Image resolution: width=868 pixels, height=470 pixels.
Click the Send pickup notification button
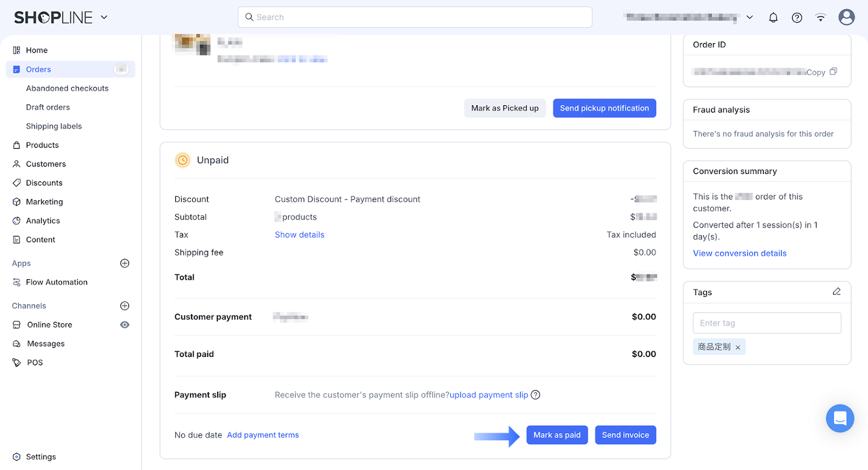pos(604,108)
